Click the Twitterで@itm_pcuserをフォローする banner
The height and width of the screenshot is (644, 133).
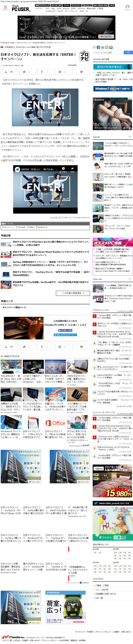pyautogui.click(x=112, y=503)
